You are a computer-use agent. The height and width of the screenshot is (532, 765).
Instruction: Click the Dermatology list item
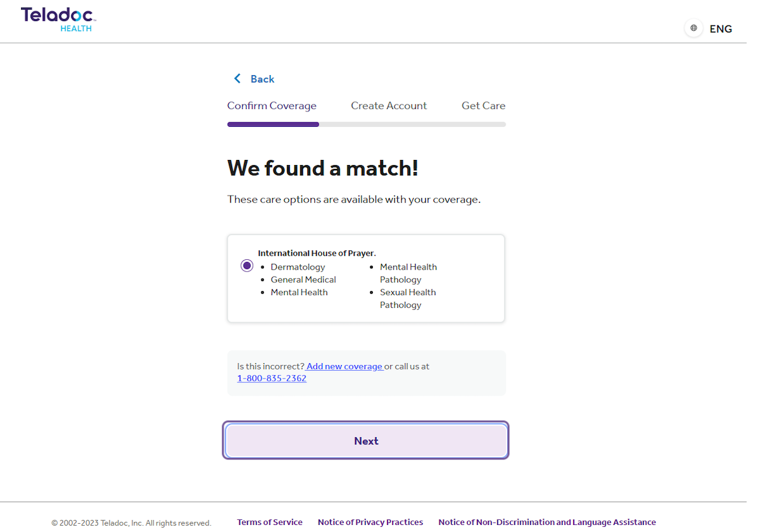coord(298,267)
